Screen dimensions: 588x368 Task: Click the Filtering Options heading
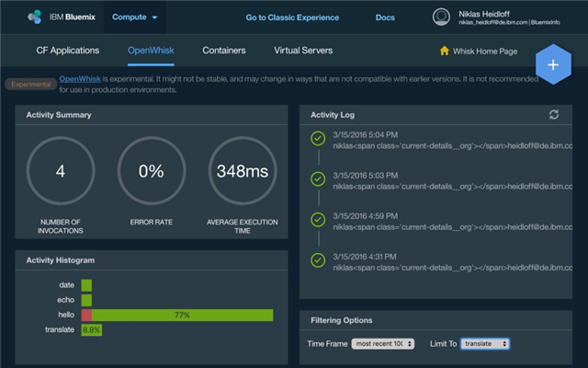341,320
